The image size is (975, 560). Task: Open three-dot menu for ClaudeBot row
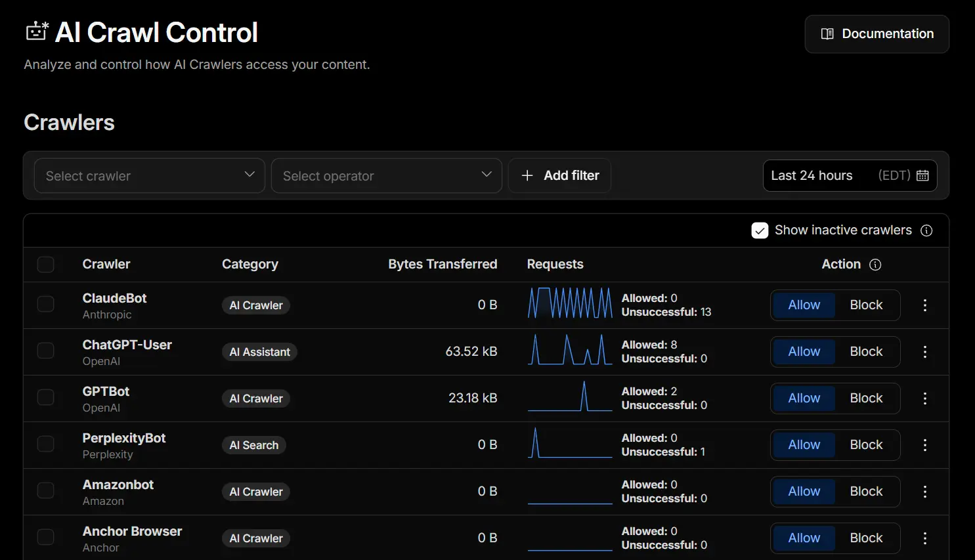pyautogui.click(x=925, y=305)
